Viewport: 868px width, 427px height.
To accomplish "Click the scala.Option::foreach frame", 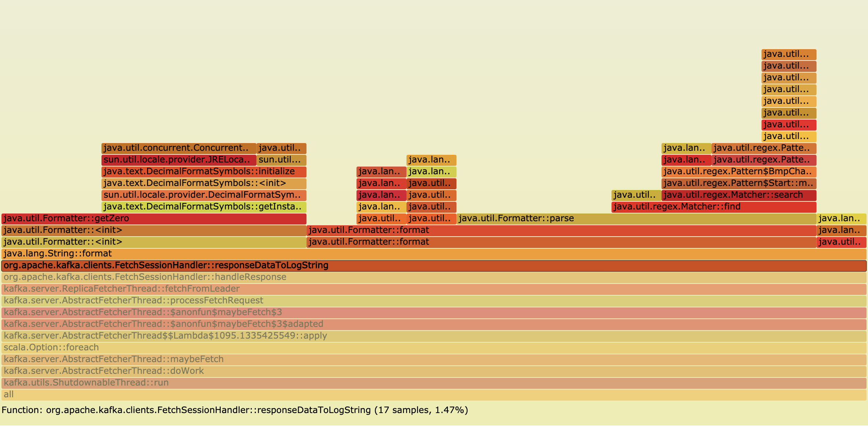I will pyautogui.click(x=434, y=348).
